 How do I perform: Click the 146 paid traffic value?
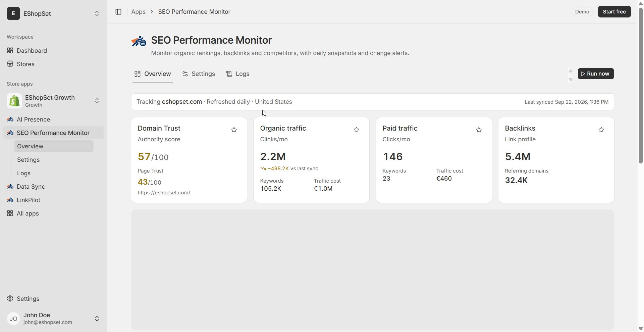click(393, 156)
